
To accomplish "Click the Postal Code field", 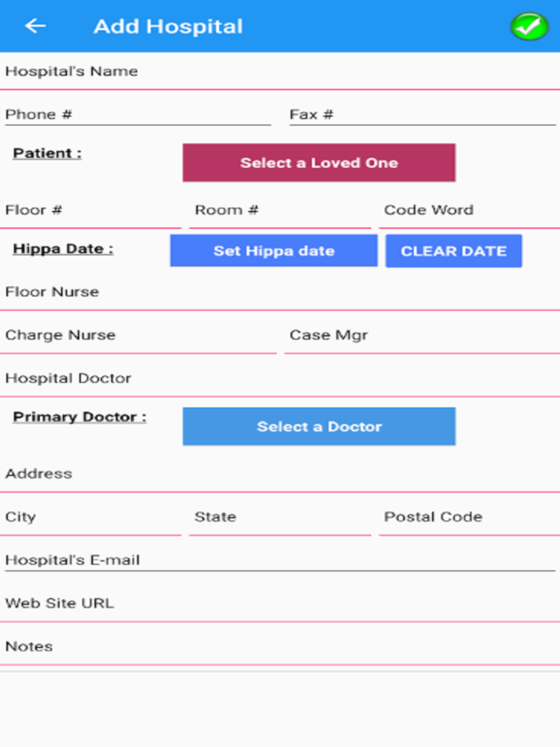I will [469, 517].
